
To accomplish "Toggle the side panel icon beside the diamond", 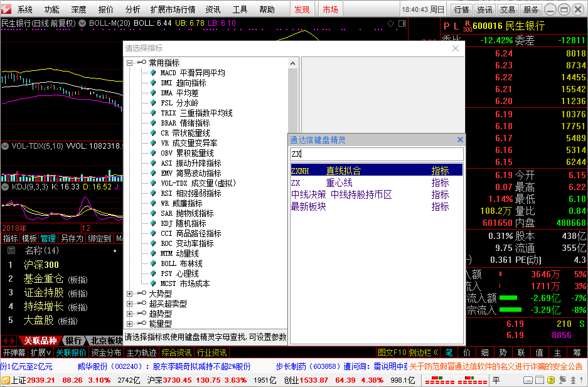I will coord(402,24).
